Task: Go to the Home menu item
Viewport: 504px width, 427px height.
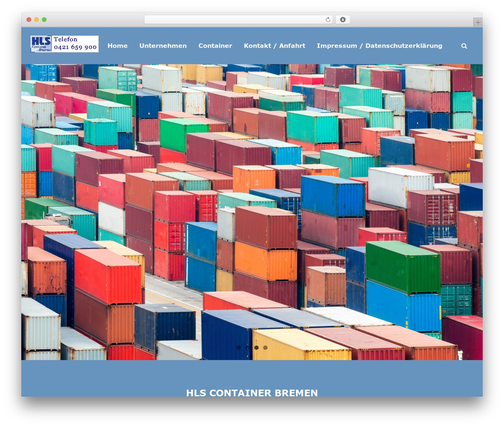Action: point(117,46)
